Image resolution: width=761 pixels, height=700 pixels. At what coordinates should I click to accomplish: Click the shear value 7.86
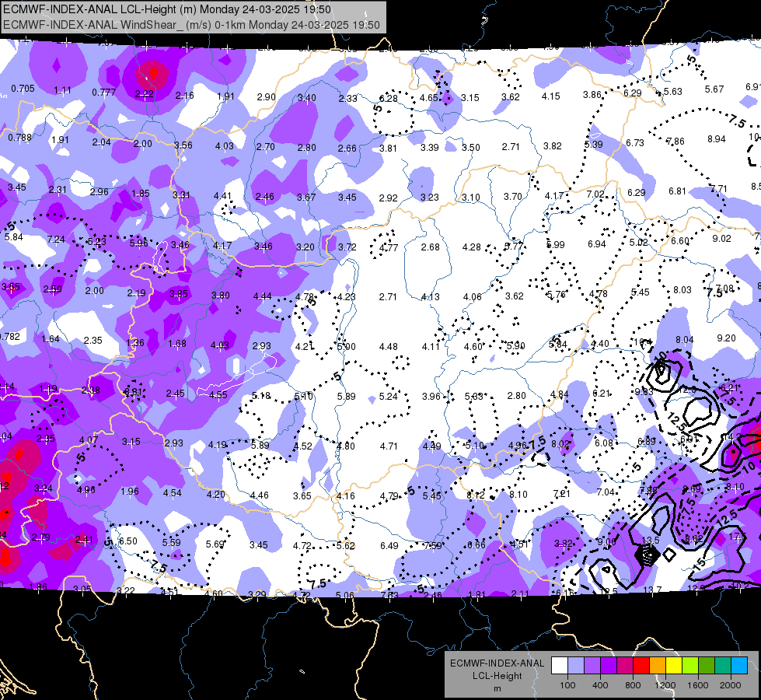point(675,142)
